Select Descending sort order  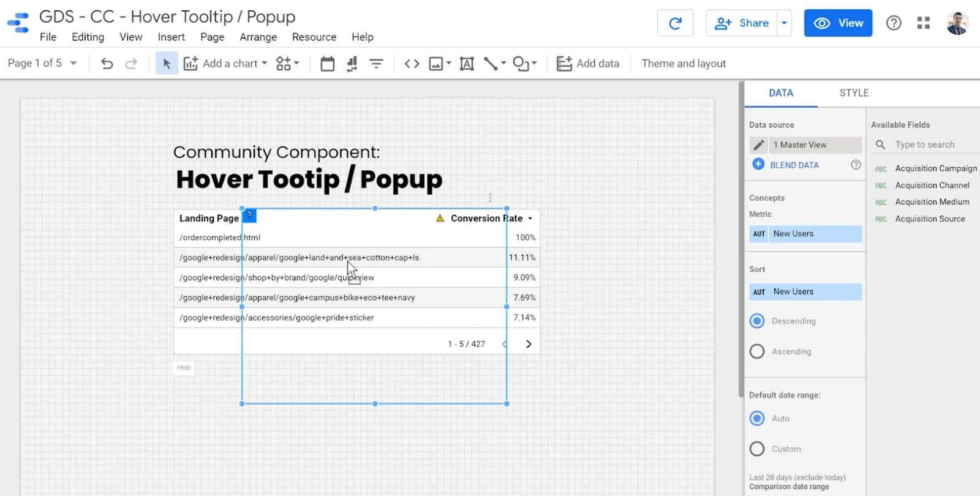[x=757, y=321]
